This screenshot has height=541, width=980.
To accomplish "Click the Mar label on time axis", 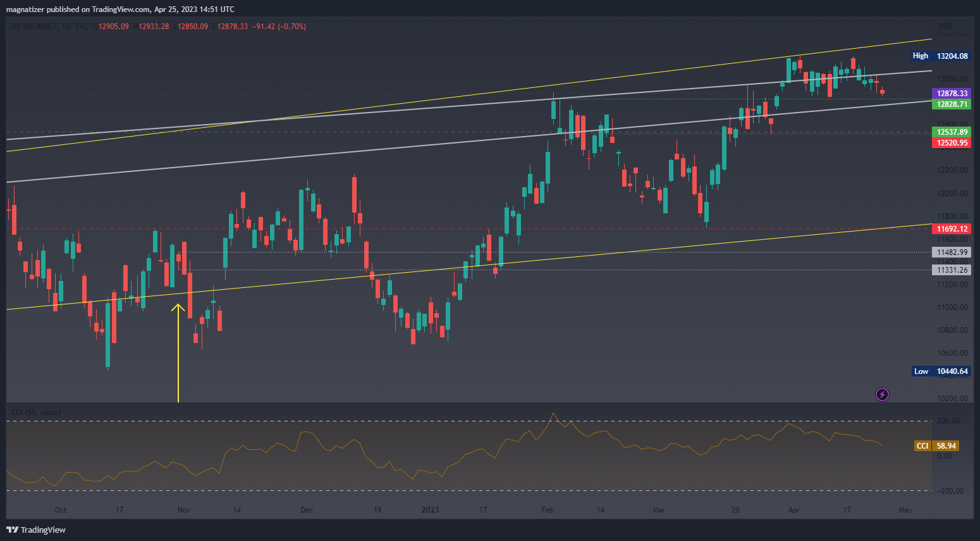I will pyautogui.click(x=659, y=510).
